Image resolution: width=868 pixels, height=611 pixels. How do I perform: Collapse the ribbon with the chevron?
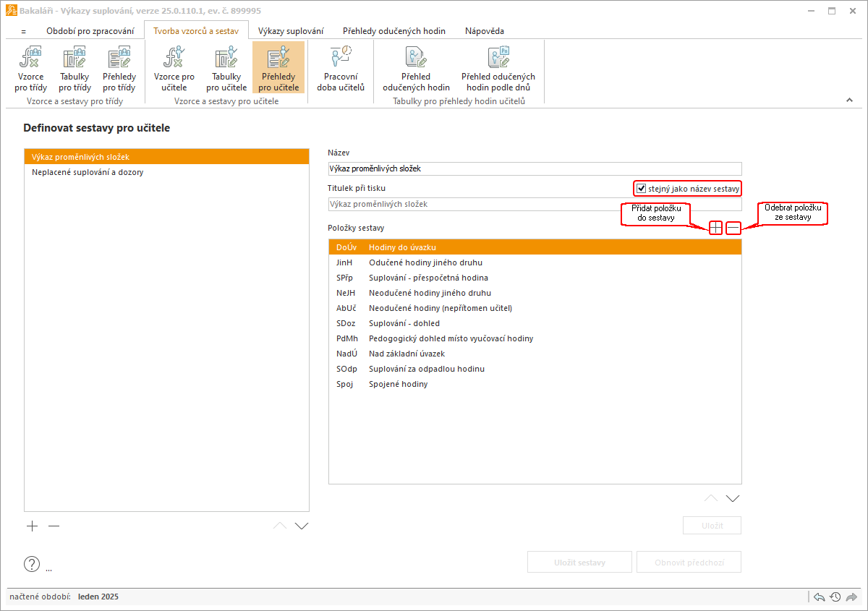point(850,101)
